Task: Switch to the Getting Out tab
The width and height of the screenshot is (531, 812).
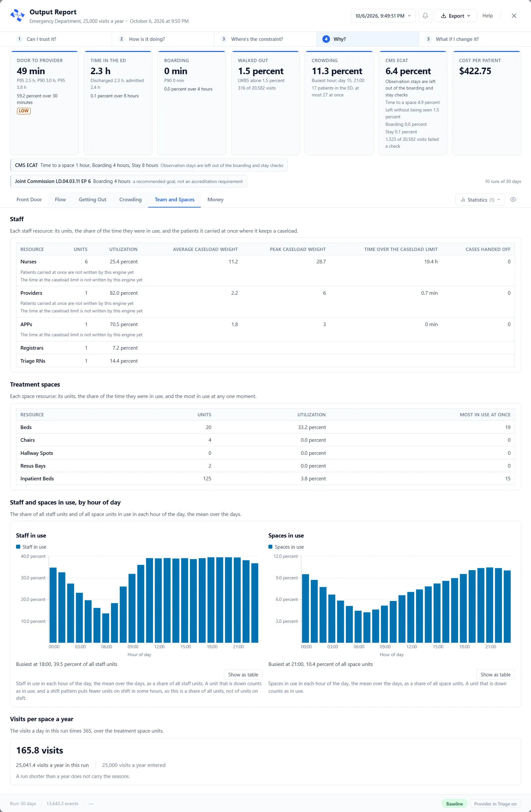Action: pos(93,200)
